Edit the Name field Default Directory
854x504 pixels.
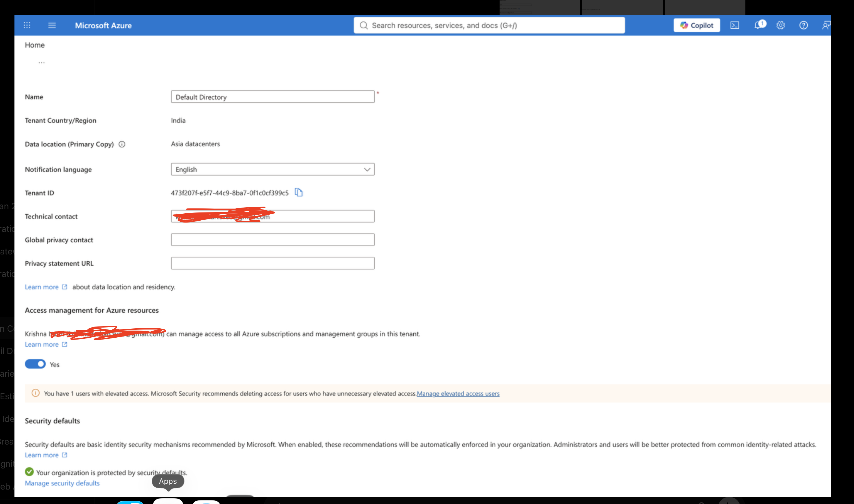[x=273, y=97]
